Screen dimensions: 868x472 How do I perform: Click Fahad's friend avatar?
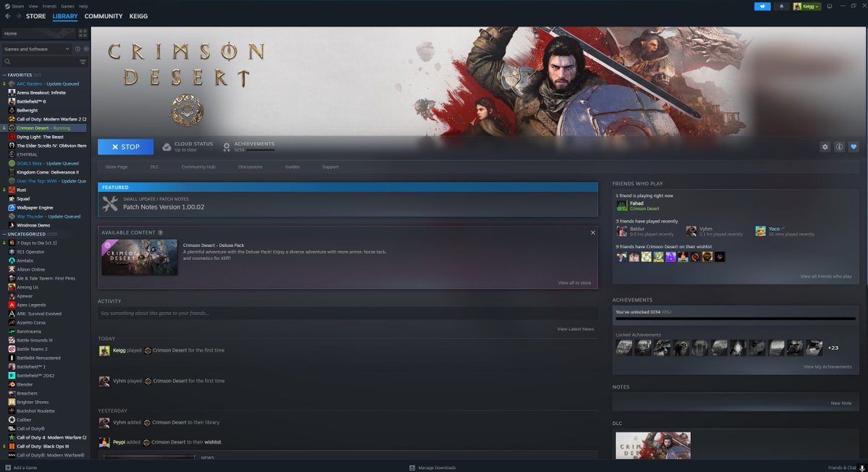pos(621,206)
